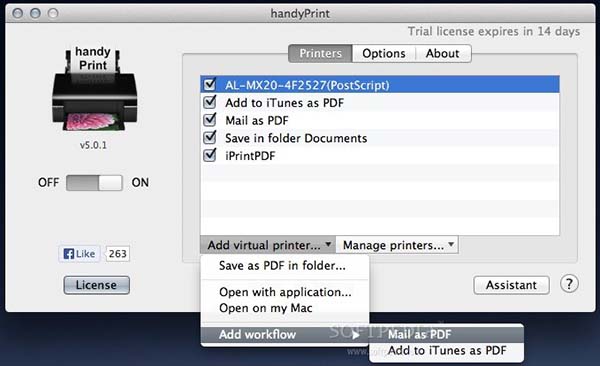
Task: Click the 263 like count bubble
Action: 117,254
